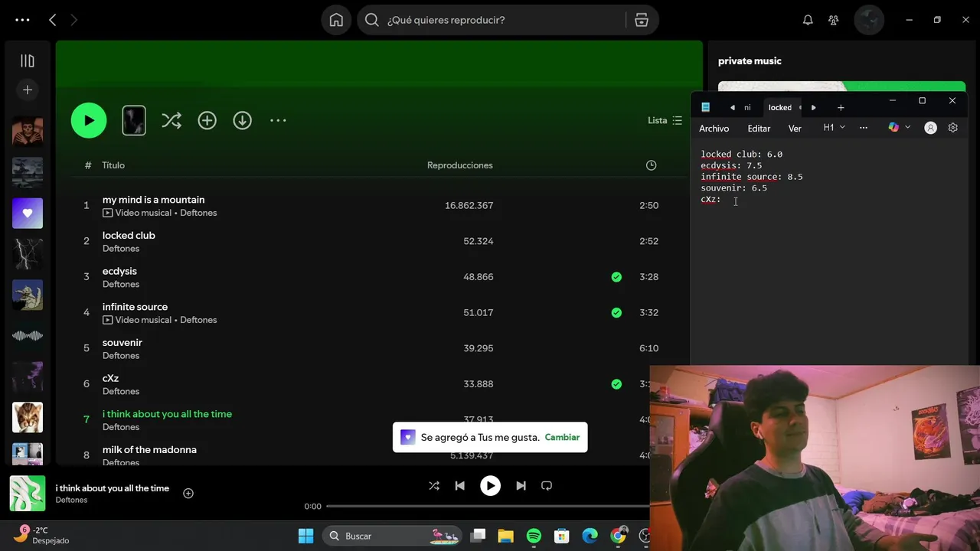
Task: Open Notepad account profile icon
Action: point(930,128)
